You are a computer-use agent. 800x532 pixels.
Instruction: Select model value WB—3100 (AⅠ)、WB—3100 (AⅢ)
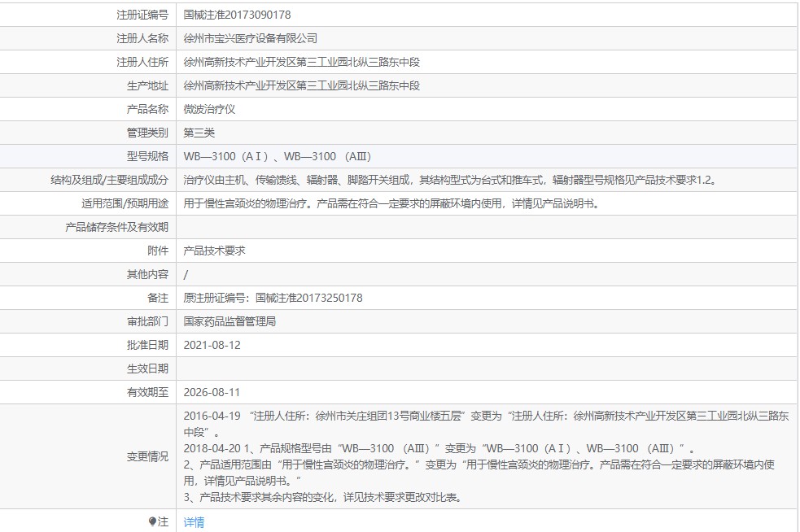pos(278,156)
